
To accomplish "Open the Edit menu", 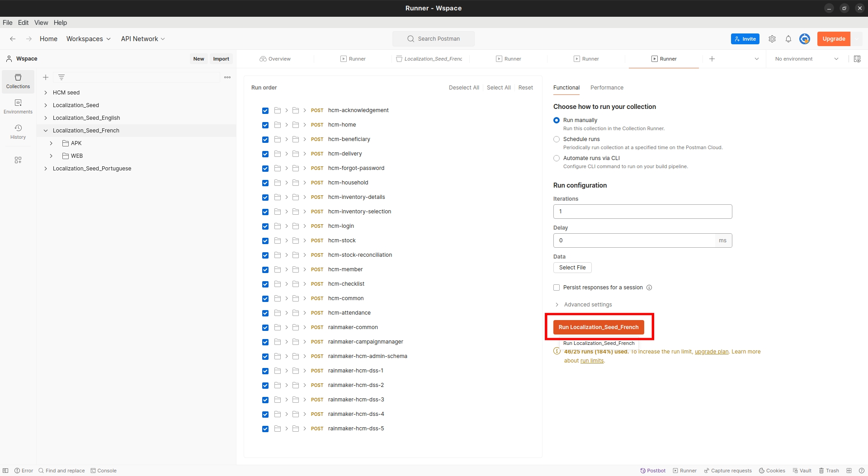I will (x=23, y=23).
